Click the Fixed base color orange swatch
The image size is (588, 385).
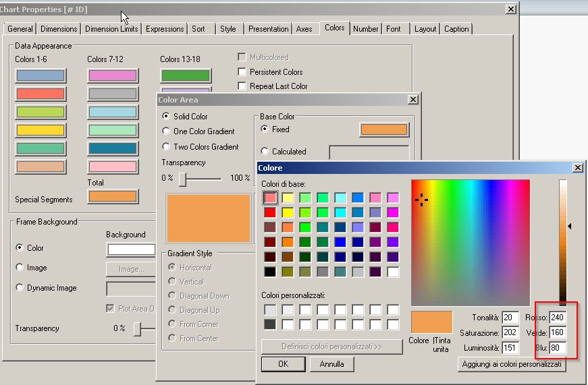pos(384,129)
